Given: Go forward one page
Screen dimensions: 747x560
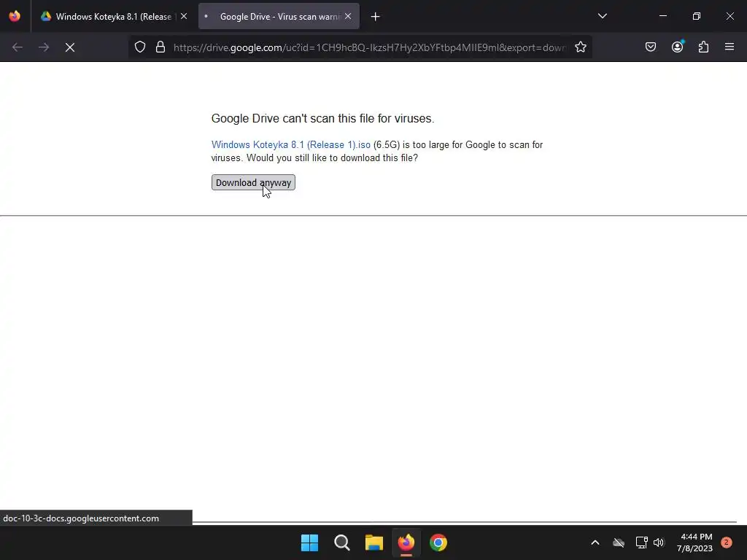Looking at the screenshot, I should (43, 47).
